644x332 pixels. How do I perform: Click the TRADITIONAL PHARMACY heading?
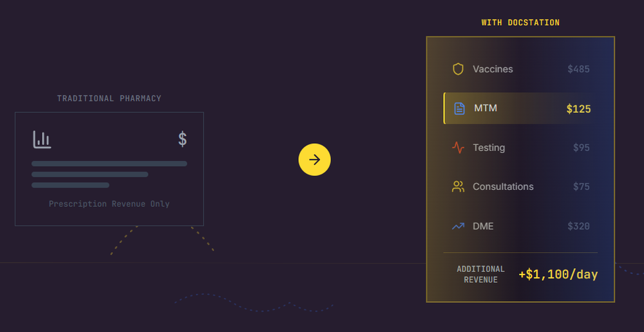[x=109, y=99]
